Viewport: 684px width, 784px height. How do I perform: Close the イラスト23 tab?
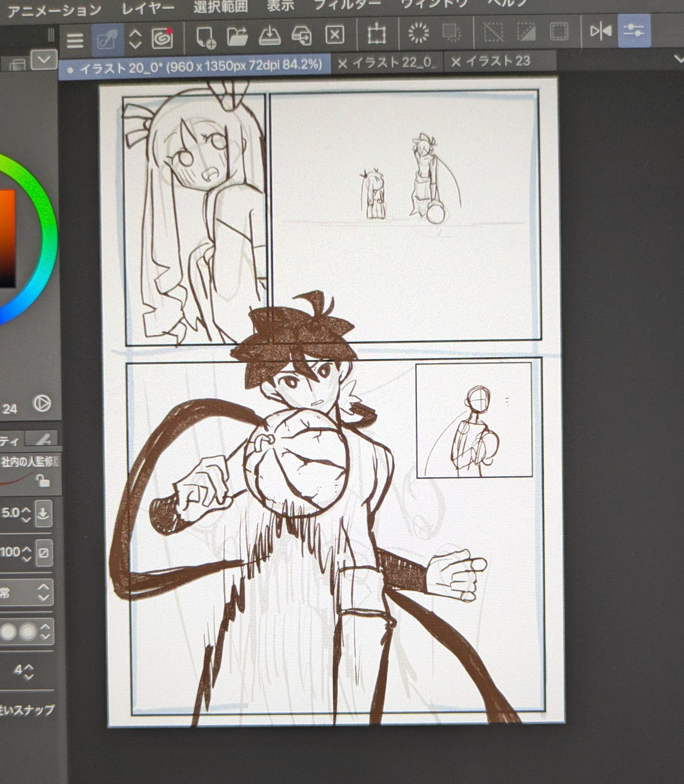pos(455,62)
